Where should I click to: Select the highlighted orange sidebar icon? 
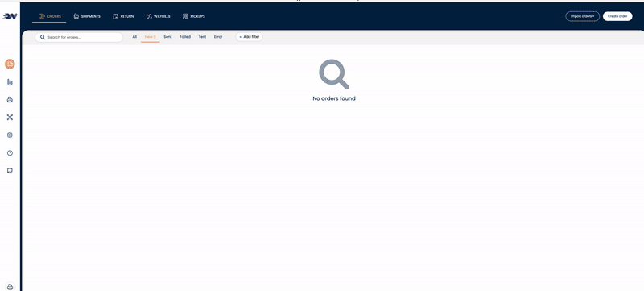[10, 64]
